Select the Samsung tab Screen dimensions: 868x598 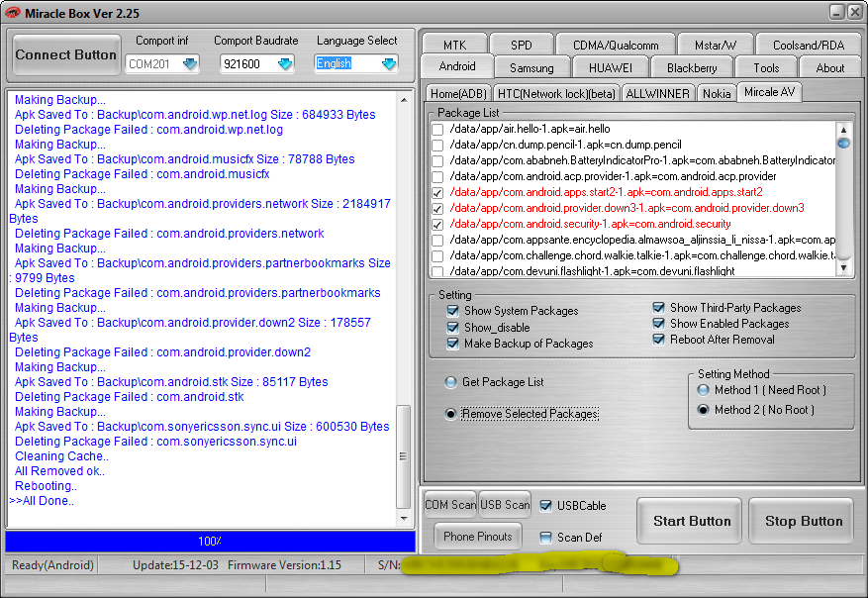point(531,67)
